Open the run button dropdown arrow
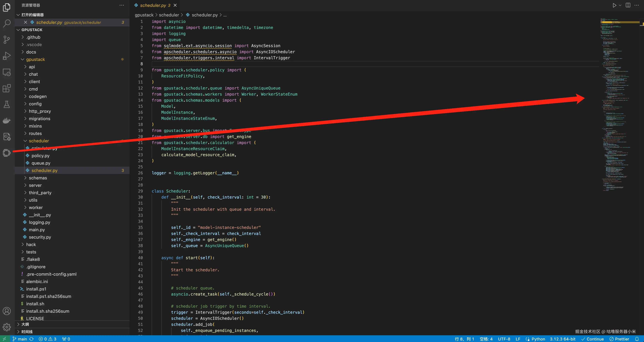The height and width of the screenshot is (342, 644). click(x=620, y=5)
